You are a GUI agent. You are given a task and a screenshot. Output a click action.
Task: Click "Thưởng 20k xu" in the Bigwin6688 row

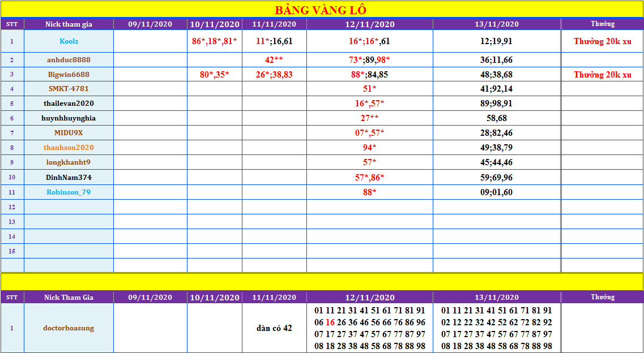602,75
